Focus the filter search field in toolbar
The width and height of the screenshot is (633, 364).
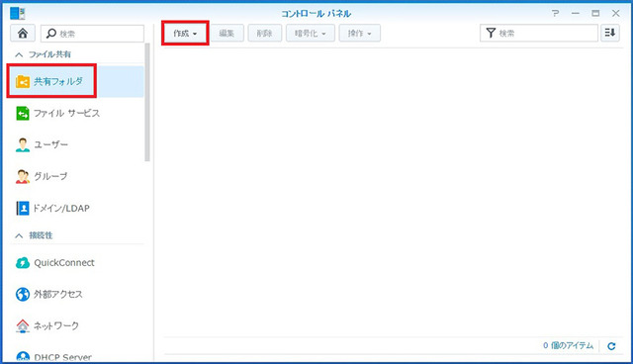coord(539,33)
